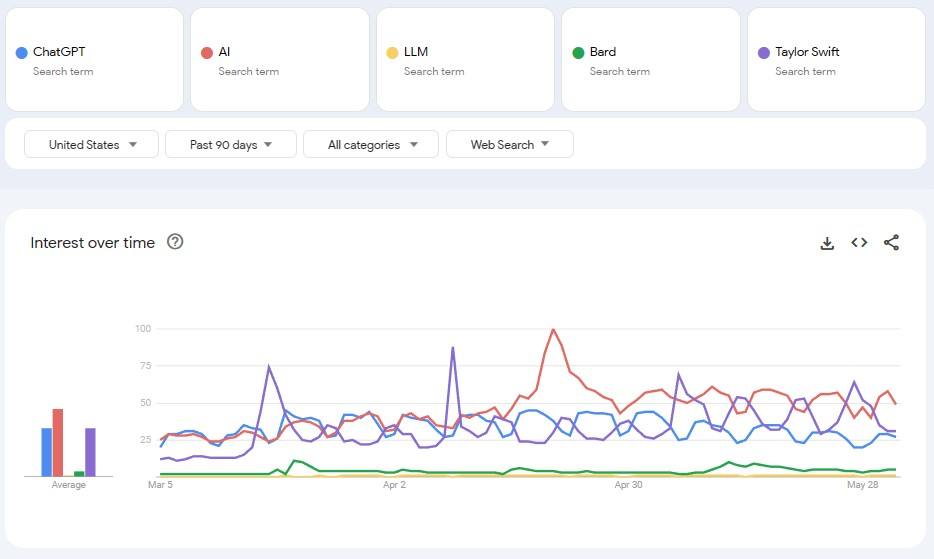The height and width of the screenshot is (559, 934).
Task: Share the Interest over time chart
Action: [892, 243]
